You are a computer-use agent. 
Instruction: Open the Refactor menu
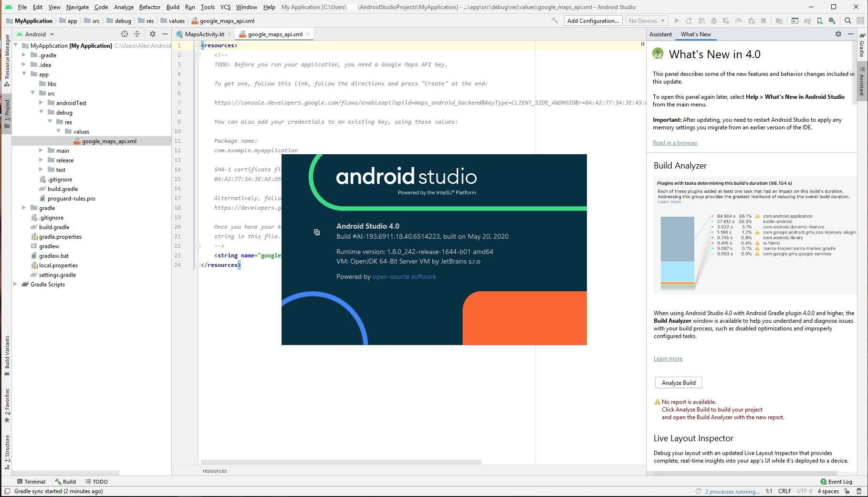pos(150,7)
